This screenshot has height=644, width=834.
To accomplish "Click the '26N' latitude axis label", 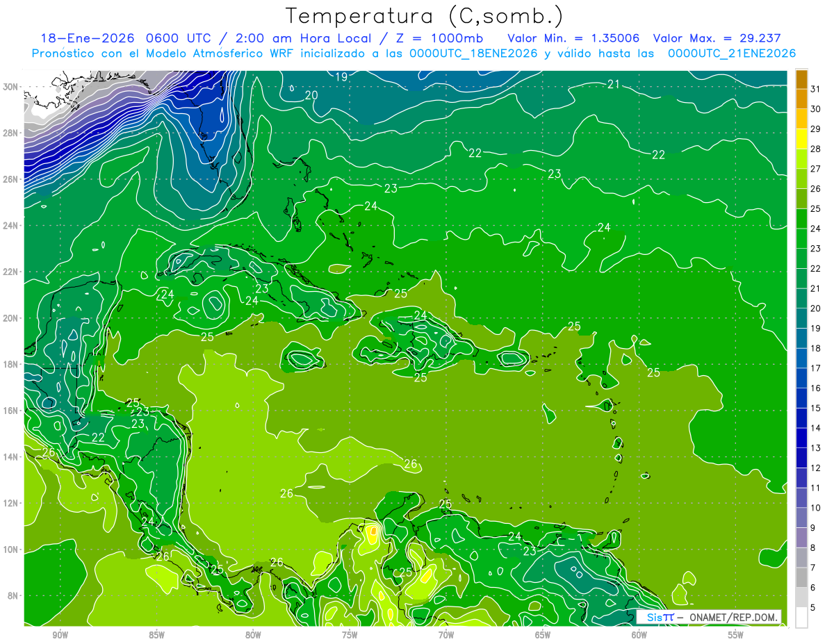I will (11, 179).
